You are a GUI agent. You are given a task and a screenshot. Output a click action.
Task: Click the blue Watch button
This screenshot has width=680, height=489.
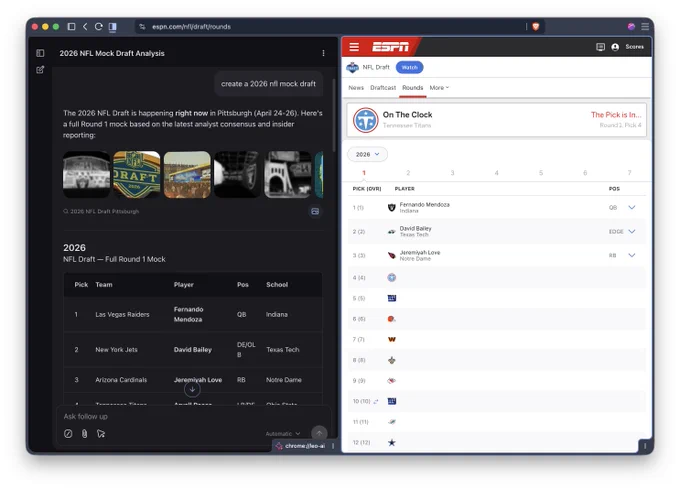click(409, 67)
